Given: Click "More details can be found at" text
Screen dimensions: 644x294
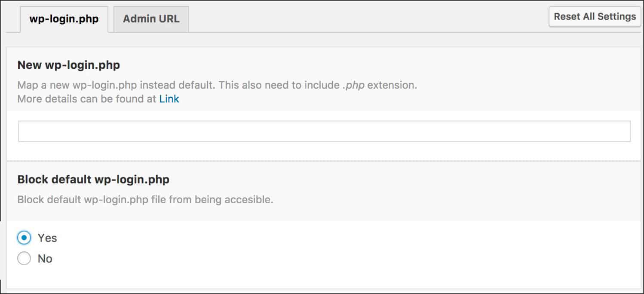Looking at the screenshot, I should click(x=87, y=99).
